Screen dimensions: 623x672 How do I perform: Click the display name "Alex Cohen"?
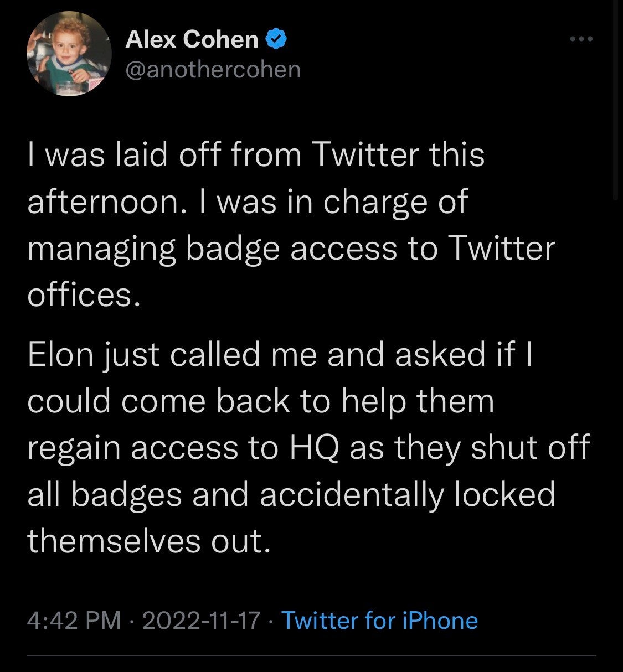[192, 39]
